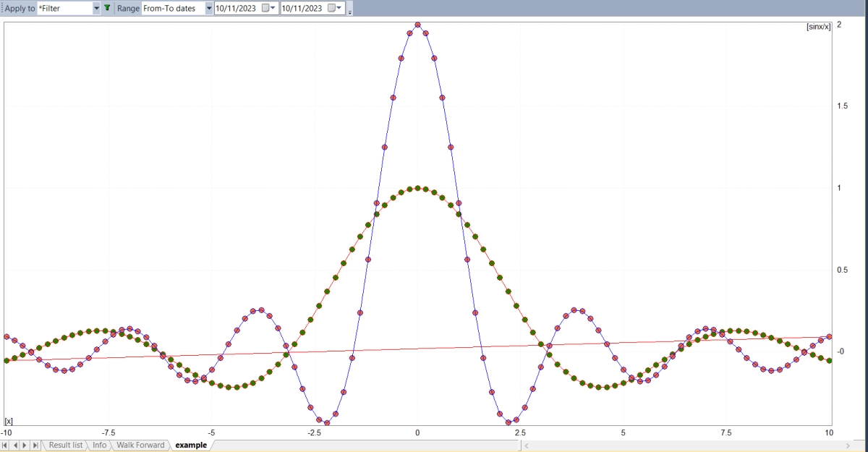Click the [sinx/x] axis label
The image size is (868, 452).
pos(819,27)
